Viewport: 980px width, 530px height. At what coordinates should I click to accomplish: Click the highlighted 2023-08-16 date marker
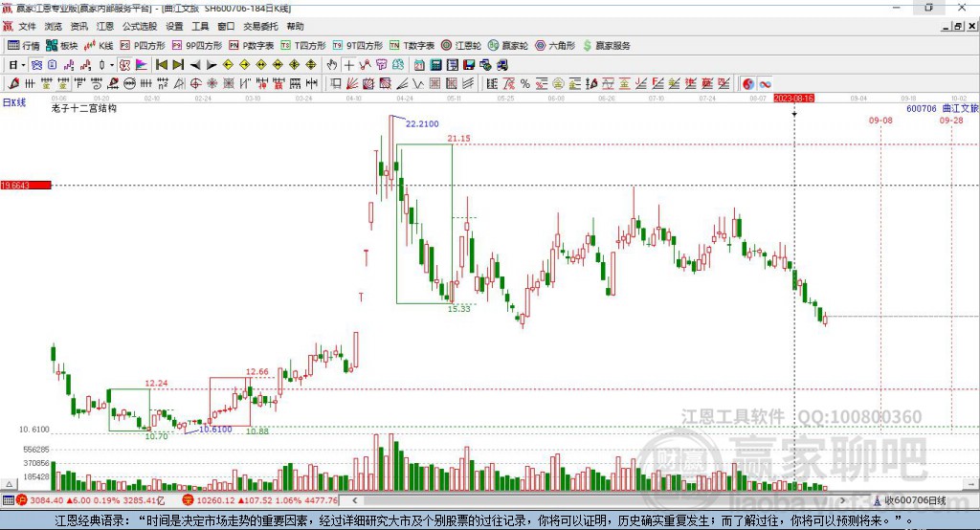[x=793, y=99]
